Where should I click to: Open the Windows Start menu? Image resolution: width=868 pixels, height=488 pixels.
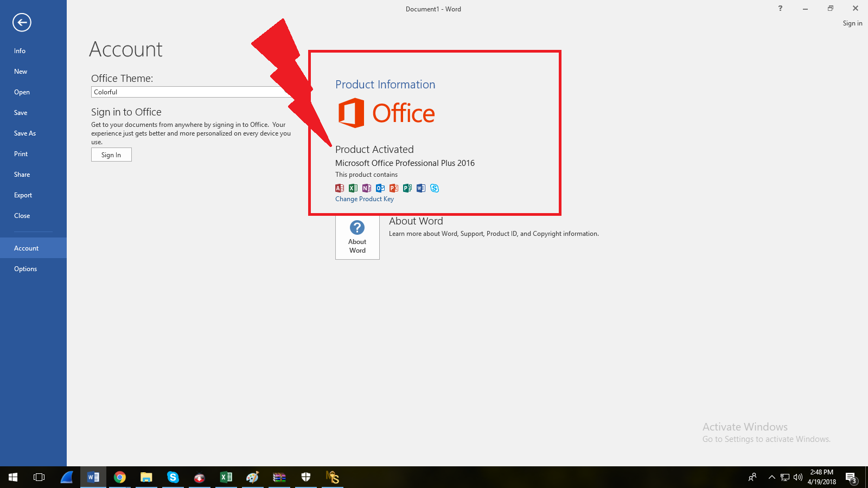[x=13, y=477]
